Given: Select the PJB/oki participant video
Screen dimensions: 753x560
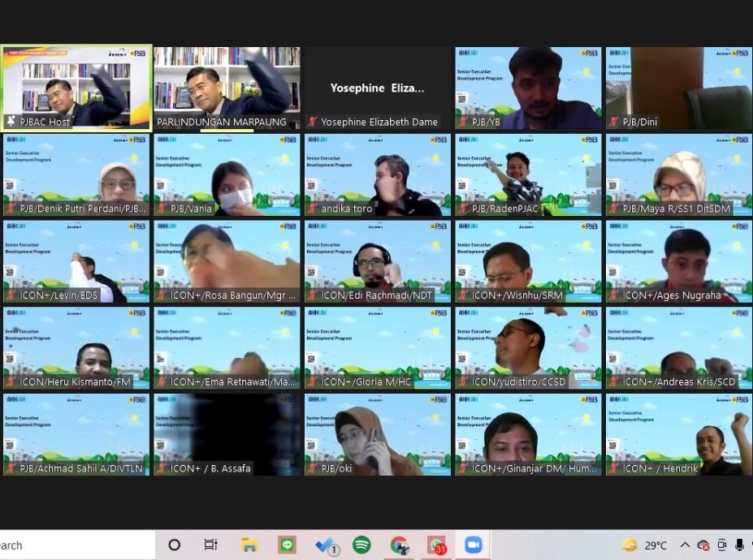Looking at the screenshot, I should [377, 433].
